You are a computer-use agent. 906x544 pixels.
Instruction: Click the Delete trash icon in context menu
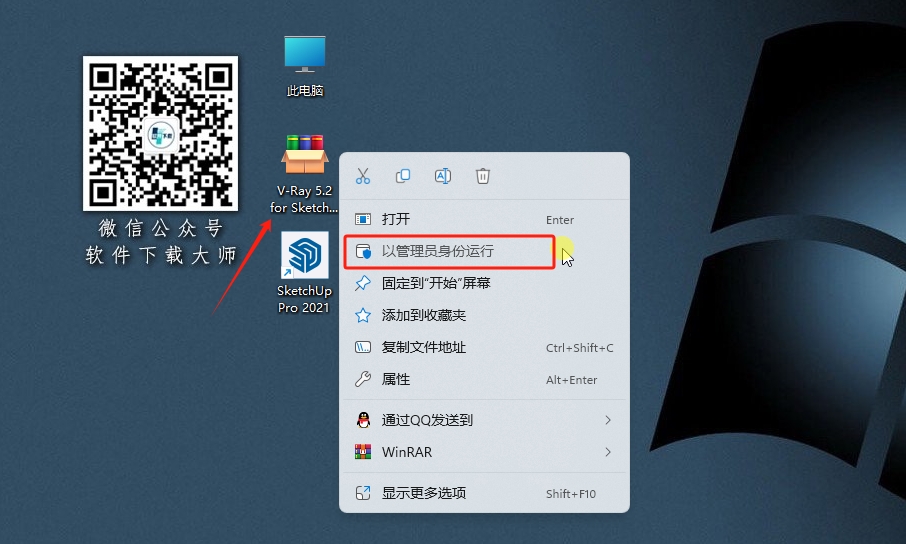click(x=482, y=176)
